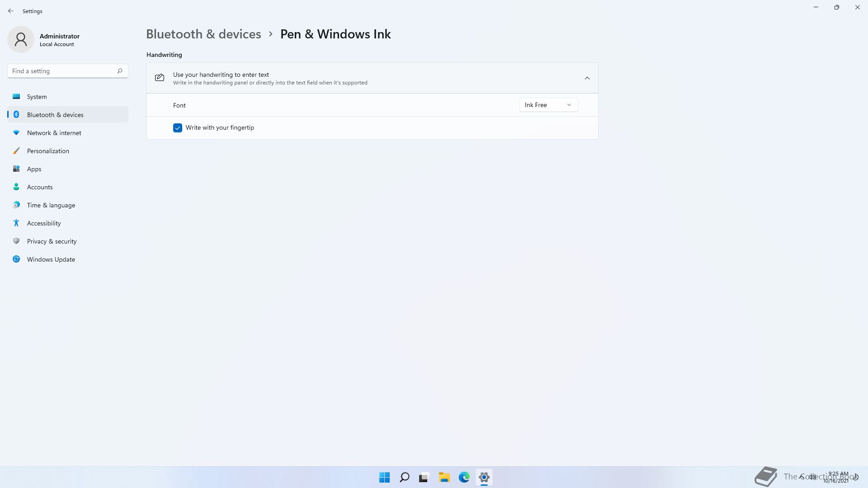Click the Write with your fingertip label
Image resolution: width=868 pixels, height=488 pixels.
click(x=220, y=128)
